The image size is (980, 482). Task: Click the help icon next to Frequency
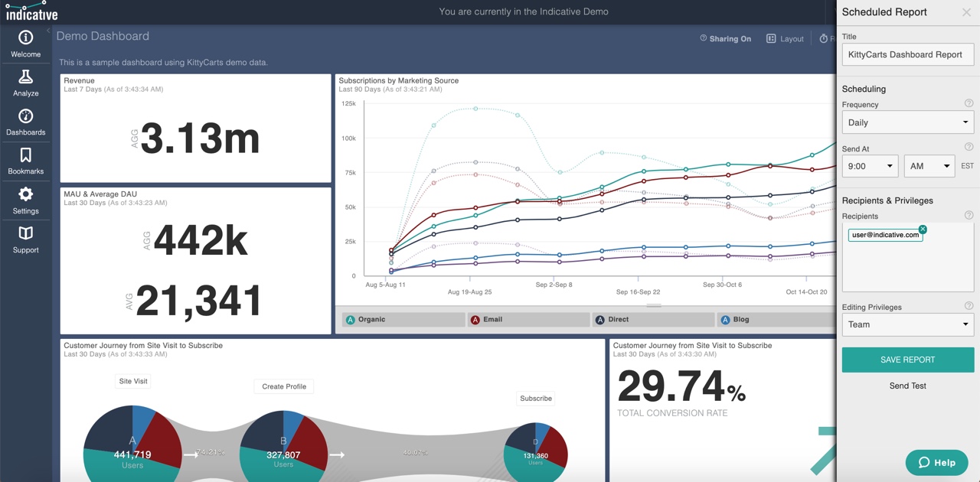(x=969, y=103)
